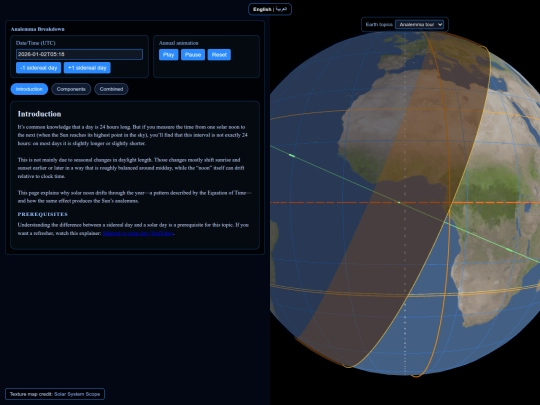Click the Introduction heading
This screenshot has width=540, height=405.
[39, 114]
